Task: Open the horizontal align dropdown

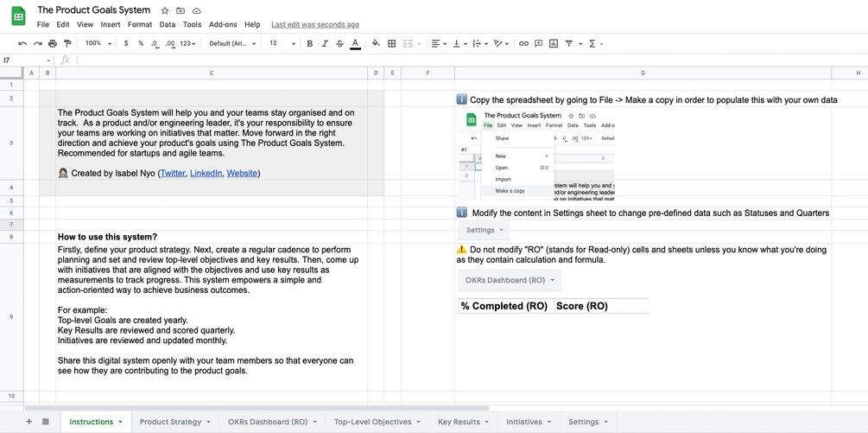Action: (439, 43)
